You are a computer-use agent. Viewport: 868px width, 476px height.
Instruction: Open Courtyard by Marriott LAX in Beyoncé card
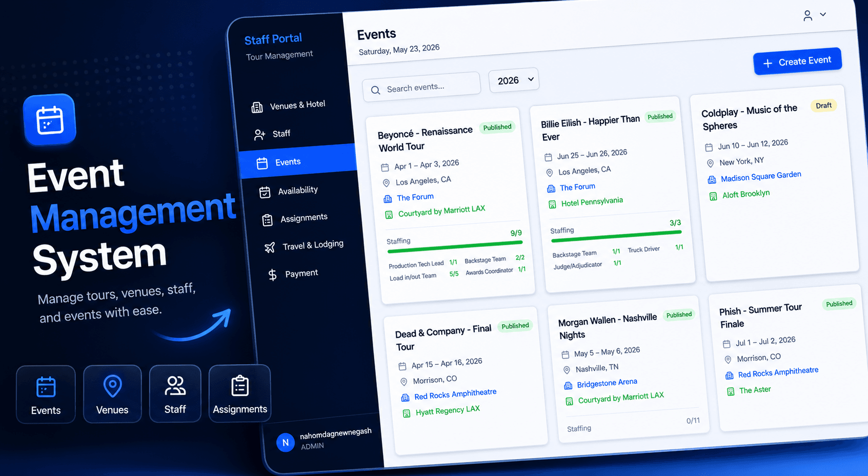441,211
